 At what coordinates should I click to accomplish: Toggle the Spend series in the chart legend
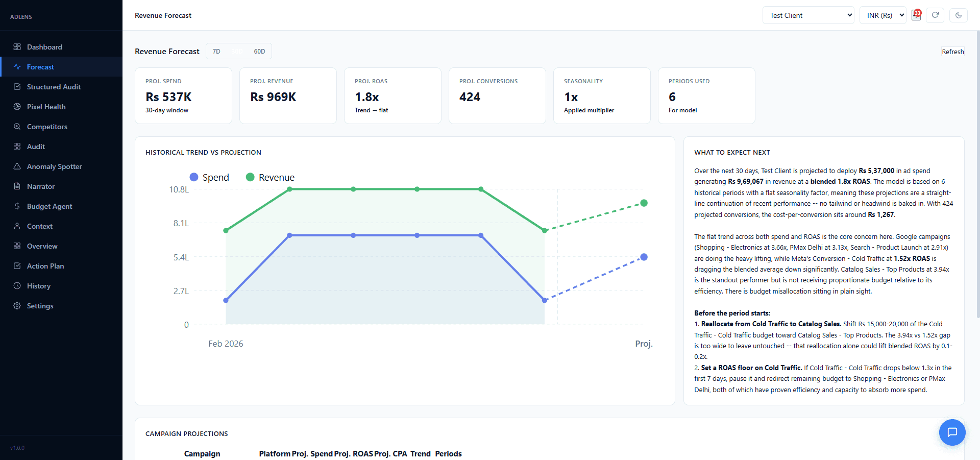[209, 177]
